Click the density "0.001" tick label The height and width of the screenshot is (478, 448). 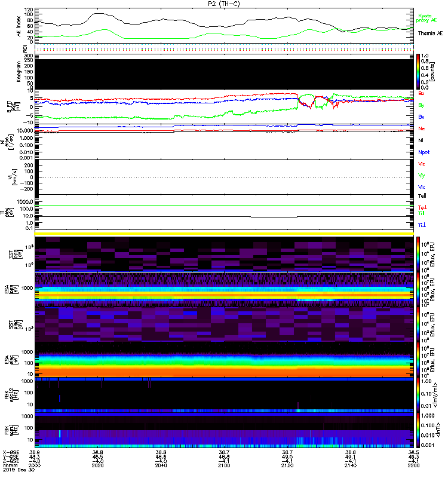[x=27, y=158]
